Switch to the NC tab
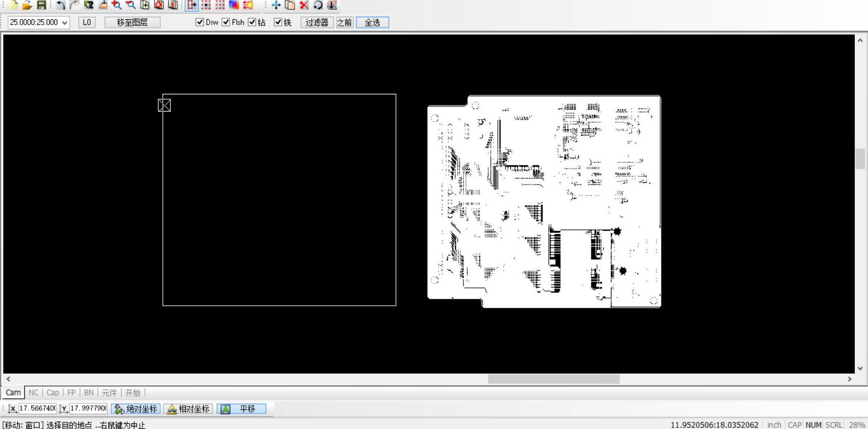The height and width of the screenshot is (429, 868). [33, 392]
